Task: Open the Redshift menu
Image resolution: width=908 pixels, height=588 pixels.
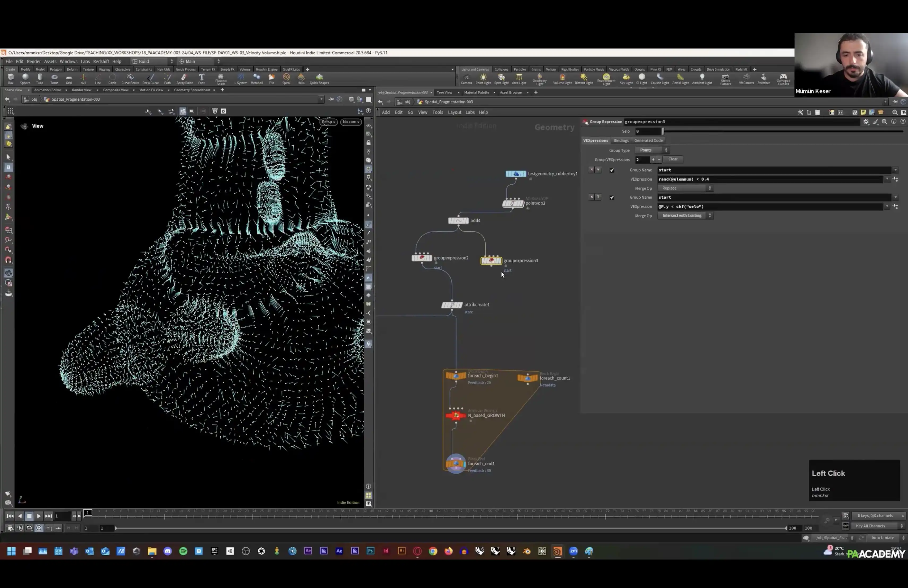Action: point(101,61)
